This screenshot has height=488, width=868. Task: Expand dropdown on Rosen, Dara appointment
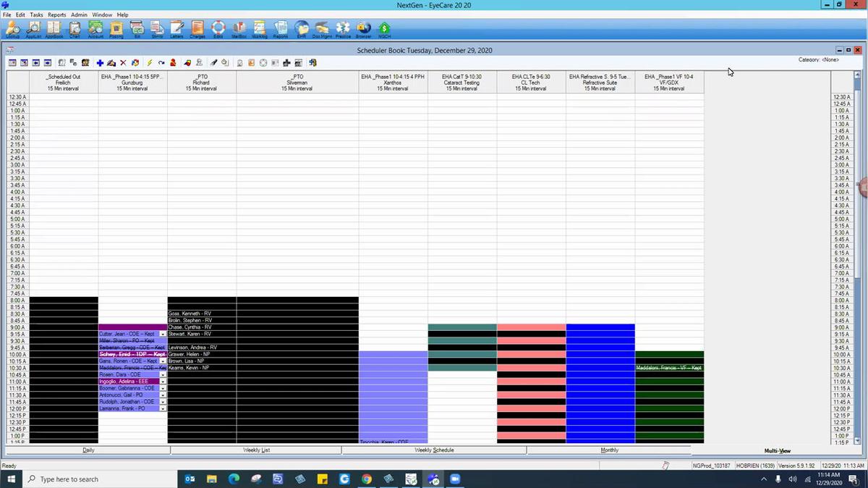click(x=163, y=375)
